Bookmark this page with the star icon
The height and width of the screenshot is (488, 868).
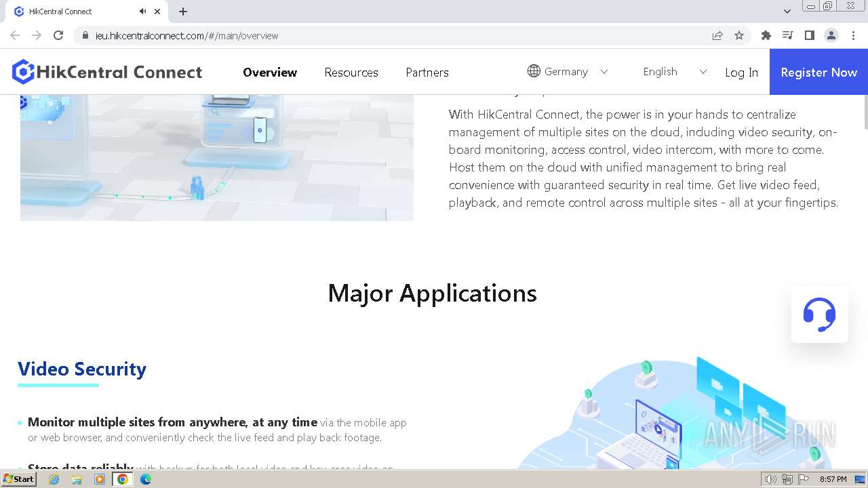click(739, 35)
